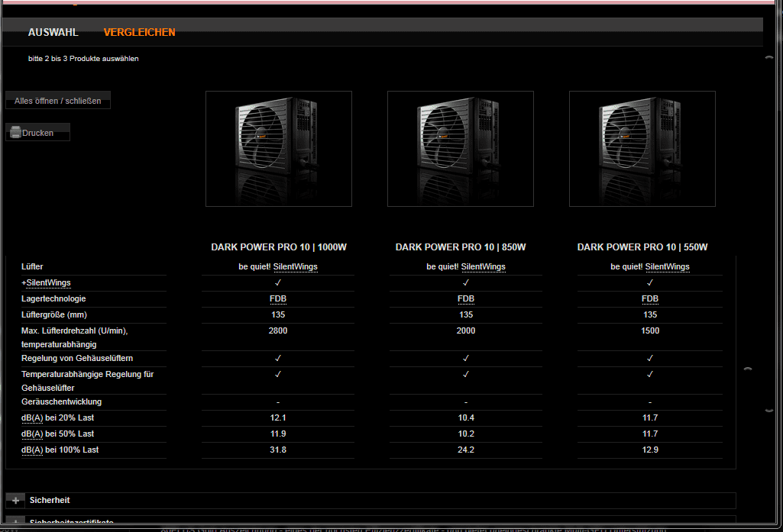
Task: Open the Dark Power Pro 10 850W image
Action: pos(461,149)
